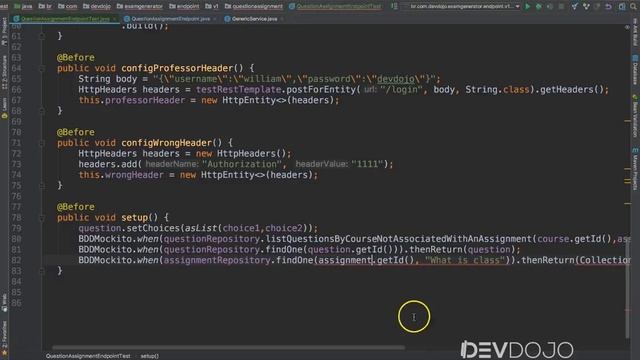Click the questionassignment folder breadcrumb
This screenshot has height=360, width=640.
pyautogui.click(x=253, y=6)
